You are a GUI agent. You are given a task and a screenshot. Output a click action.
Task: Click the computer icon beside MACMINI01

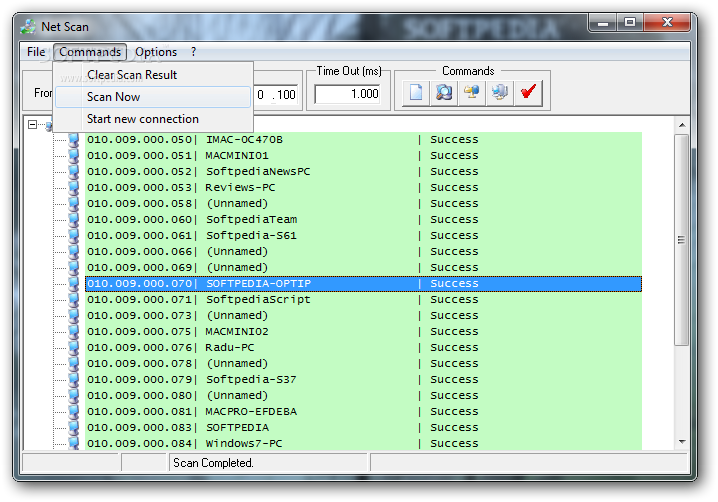pyautogui.click(x=73, y=155)
